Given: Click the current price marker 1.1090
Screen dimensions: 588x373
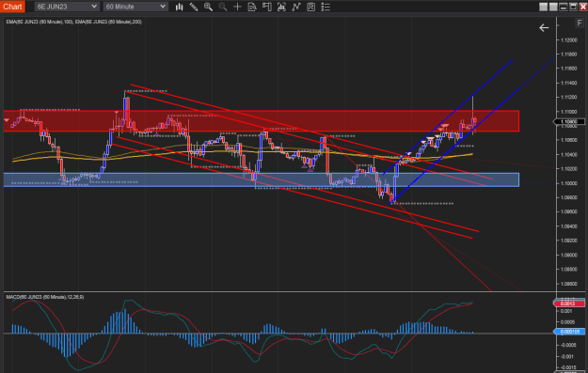Looking at the screenshot, I should [x=569, y=122].
